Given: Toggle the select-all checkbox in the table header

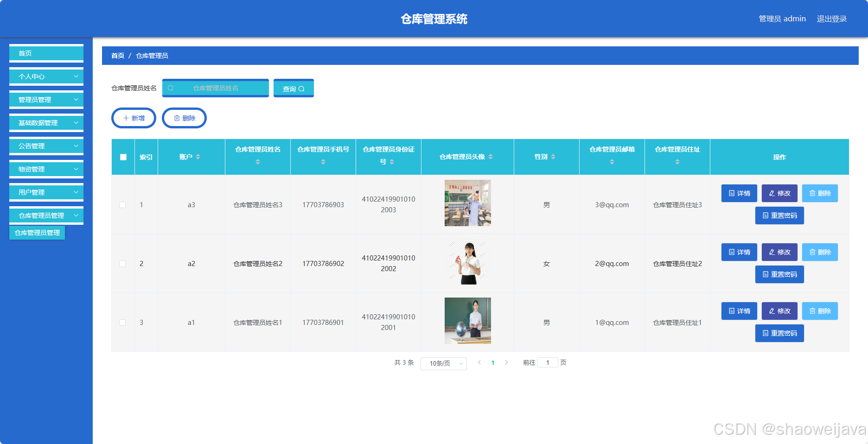Looking at the screenshot, I should point(122,157).
